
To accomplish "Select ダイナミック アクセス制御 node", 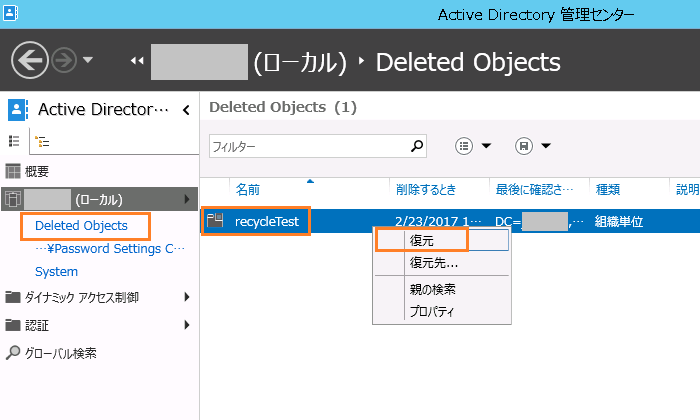I will [81, 298].
